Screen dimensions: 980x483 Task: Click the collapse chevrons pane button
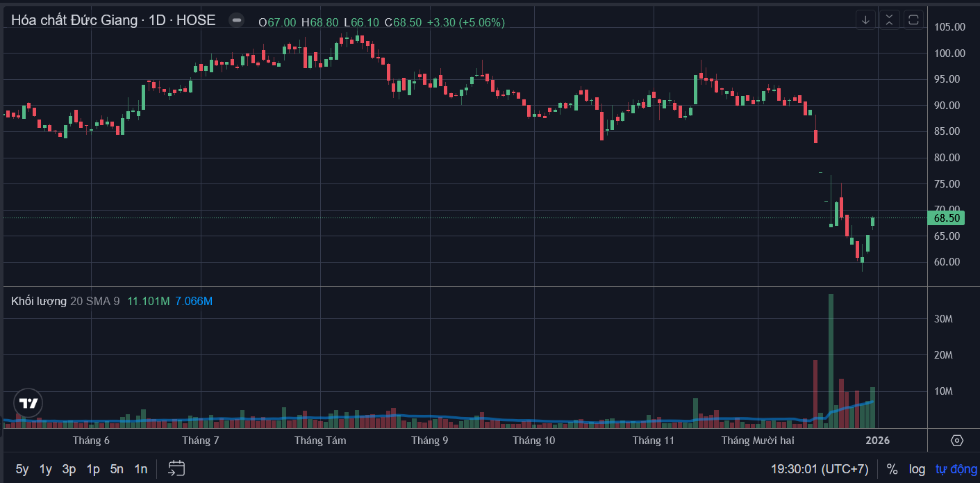(x=890, y=20)
